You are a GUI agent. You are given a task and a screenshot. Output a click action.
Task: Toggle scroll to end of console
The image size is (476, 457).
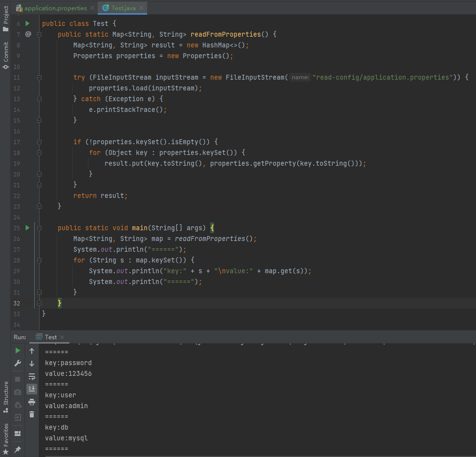(32, 389)
